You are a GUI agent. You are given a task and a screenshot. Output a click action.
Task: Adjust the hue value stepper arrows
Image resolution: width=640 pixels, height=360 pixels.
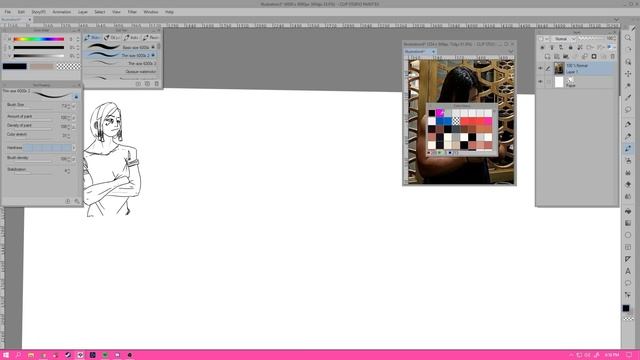[78, 40]
